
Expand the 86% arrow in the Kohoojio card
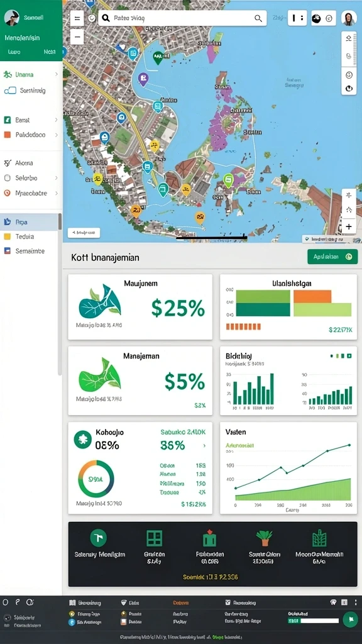(204, 446)
